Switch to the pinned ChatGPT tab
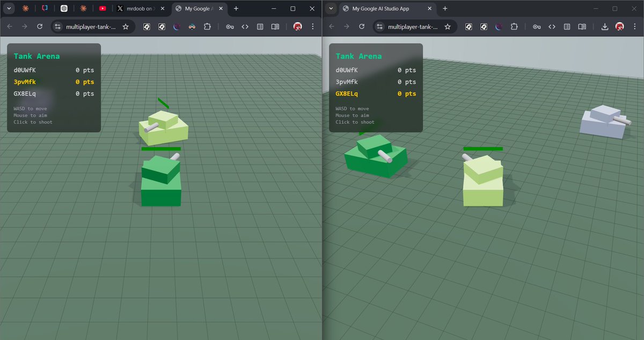The image size is (644, 340). tap(64, 9)
